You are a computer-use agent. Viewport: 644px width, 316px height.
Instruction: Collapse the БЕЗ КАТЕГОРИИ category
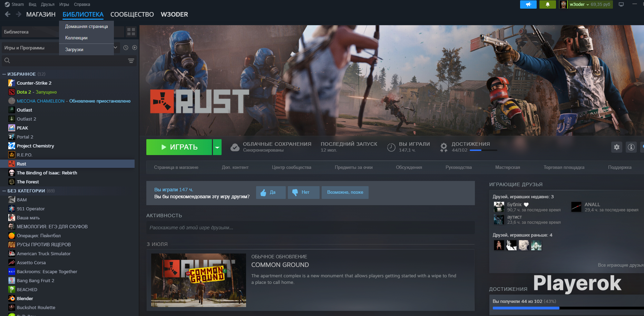4,191
